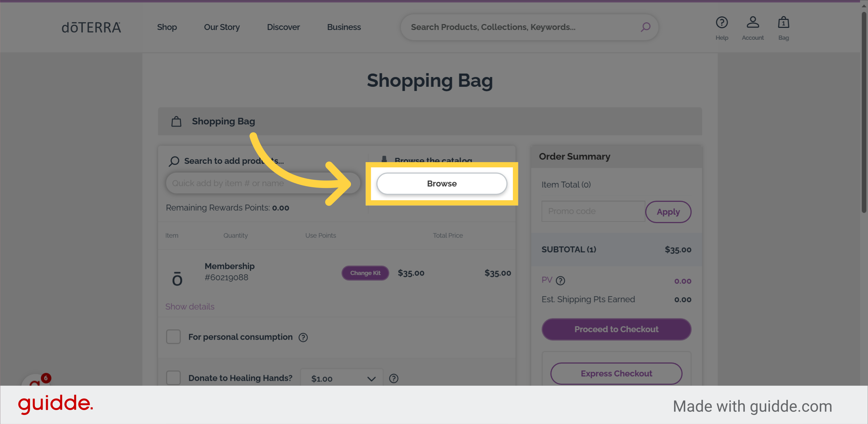Screen dimensions: 868x424
Task: Click the PV question mark icon
Action: tap(561, 280)
